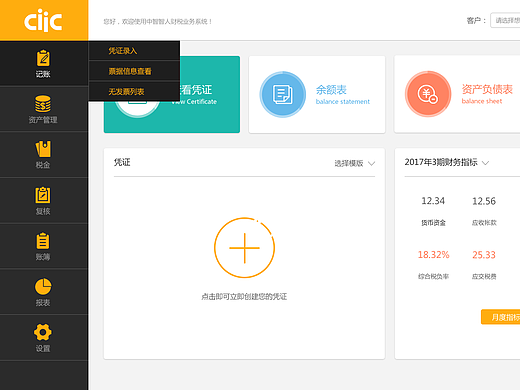The image size is (520, 390).
Task: Click the ciic logo
Action: pos(43,20)
